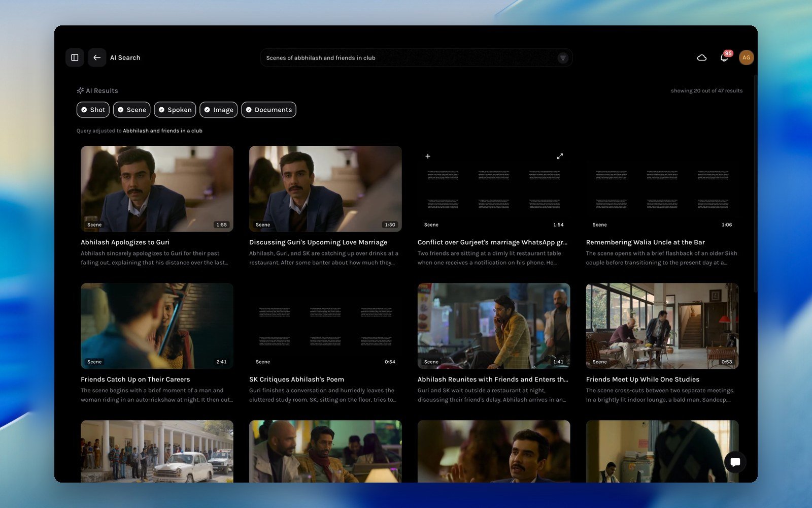Screen dimensions: 812x508
Task: Click title 'Friends Meet Up While One Studies'
Action: (642, 379)
